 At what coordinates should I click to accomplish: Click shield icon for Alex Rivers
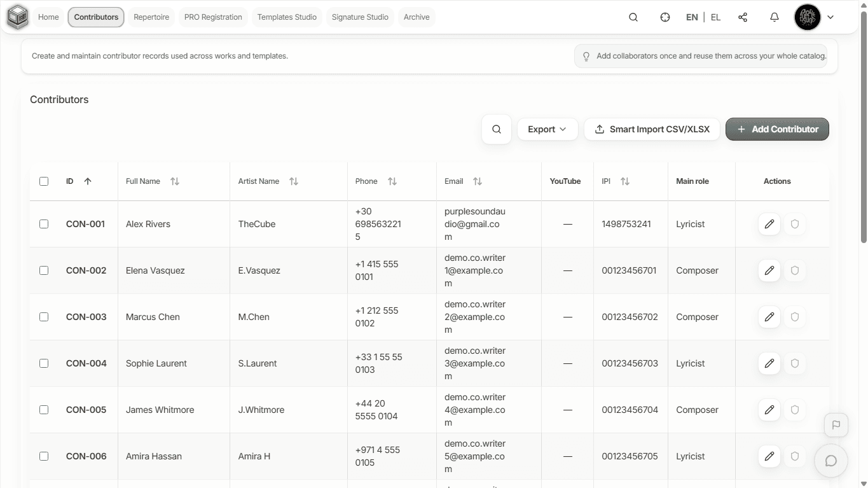tap(795, 224)
